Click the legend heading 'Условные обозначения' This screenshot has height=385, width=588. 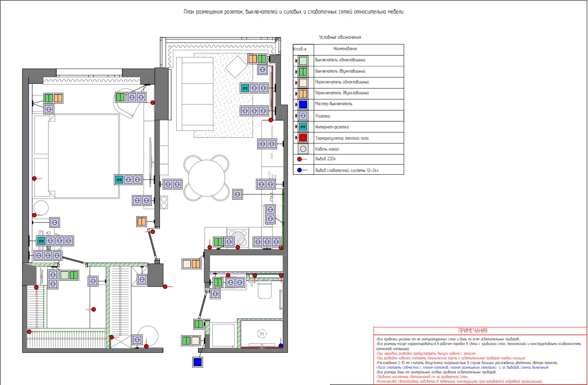(340, 37)
